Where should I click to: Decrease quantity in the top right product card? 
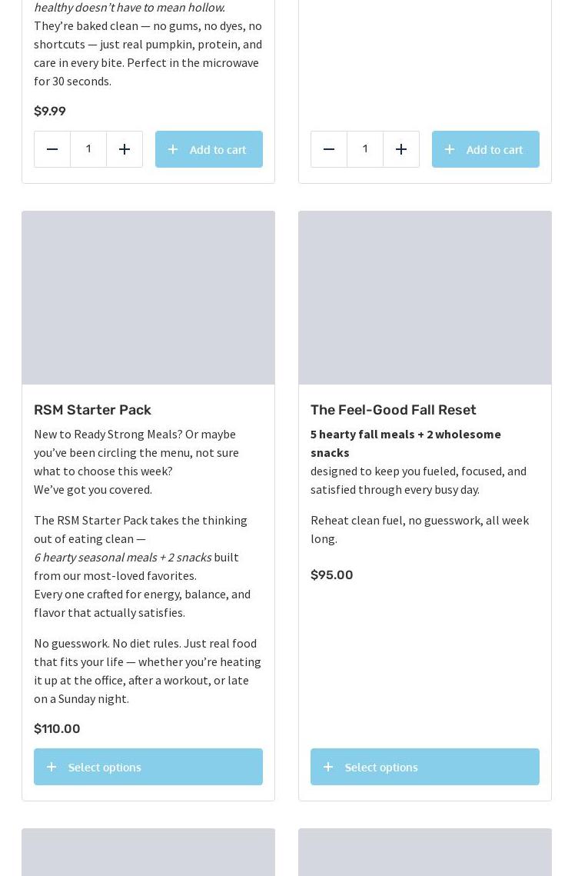(329, 149)
